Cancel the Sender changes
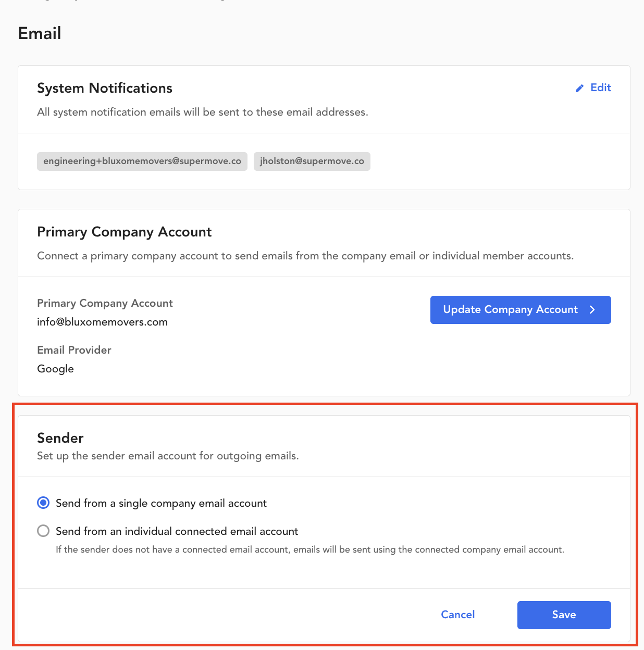Screen dimensions: 644x650 point(458,615)
